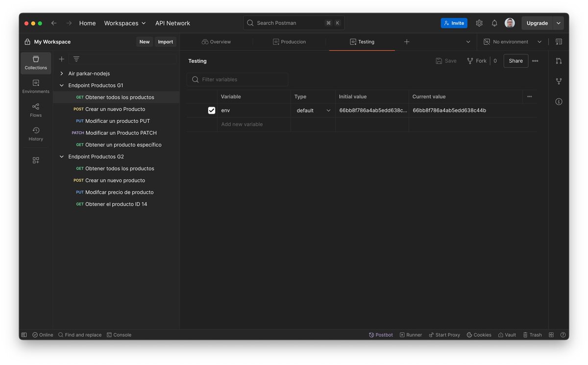This screenshot has height=365, width=588.
Task: Click the plus icon to create new collection
Action: click(62, 59)
